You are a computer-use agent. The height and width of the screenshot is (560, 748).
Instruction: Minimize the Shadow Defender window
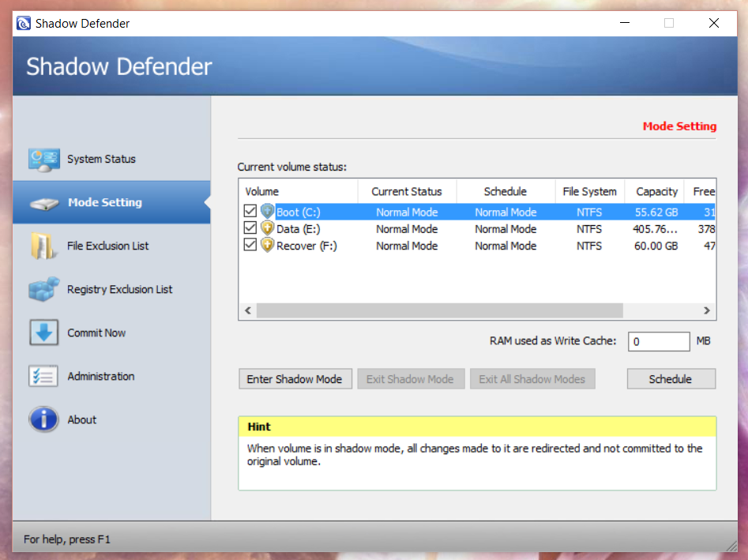click(625, 23)
